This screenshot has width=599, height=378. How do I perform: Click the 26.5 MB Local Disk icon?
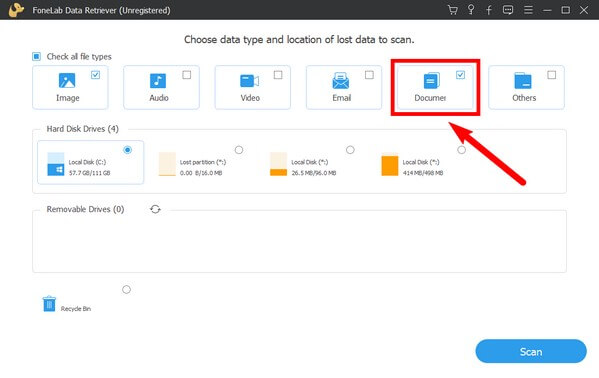[x=278, y=164]
